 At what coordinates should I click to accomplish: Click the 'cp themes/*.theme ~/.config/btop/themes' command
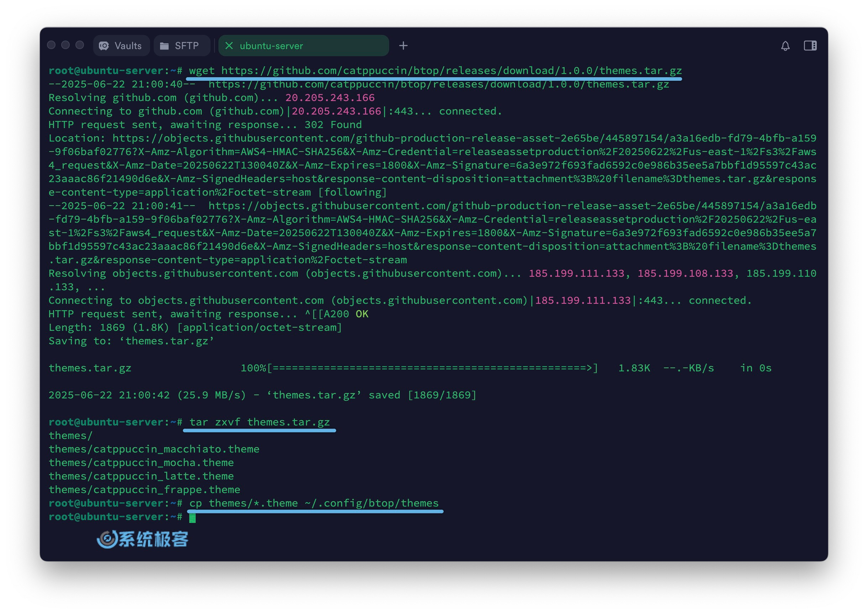point(314,503)
